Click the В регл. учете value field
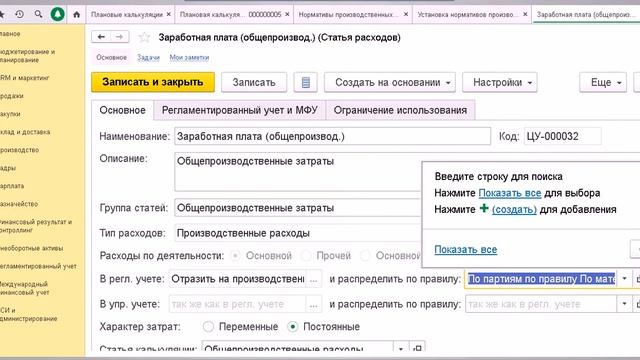 (x=238, y=279)
